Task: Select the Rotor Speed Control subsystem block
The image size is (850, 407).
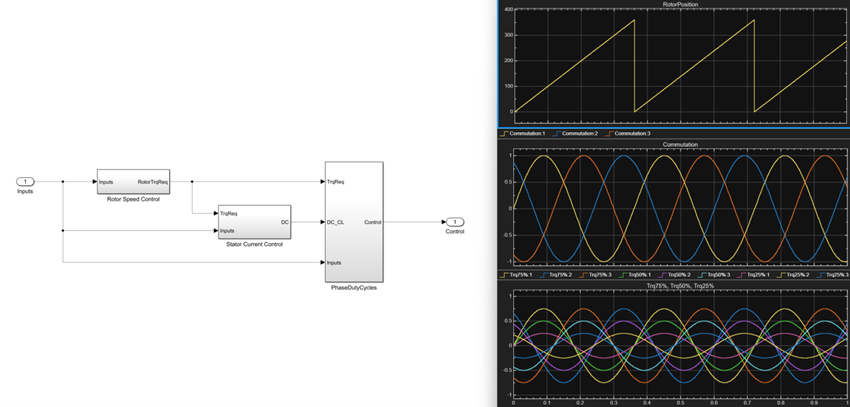Action: (133, 182)
